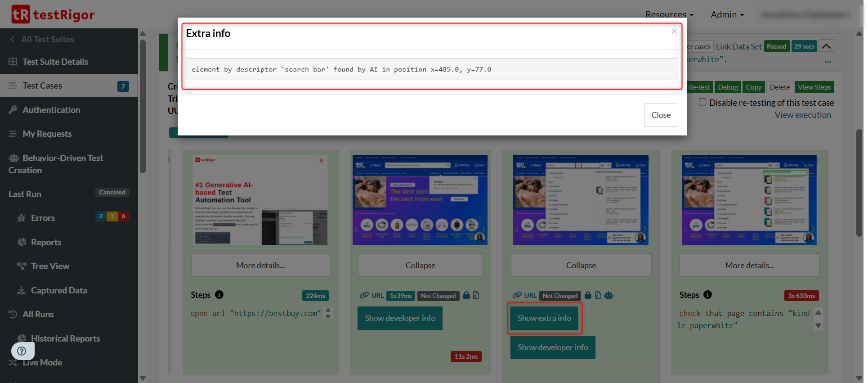Viewport: 868px width, 383px height.
Task: Click the info icon next to first Steps label
Action: point(219,295)
